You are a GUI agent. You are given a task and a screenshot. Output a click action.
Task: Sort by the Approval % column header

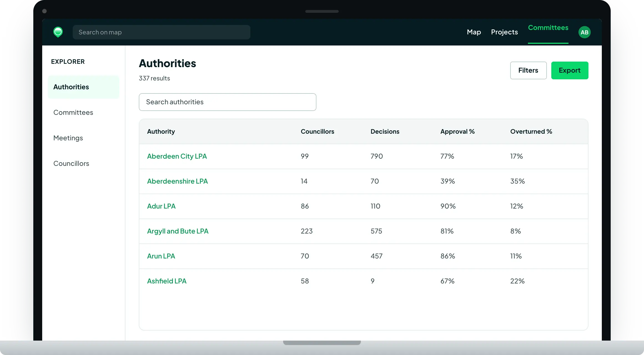tap(457, 131)
